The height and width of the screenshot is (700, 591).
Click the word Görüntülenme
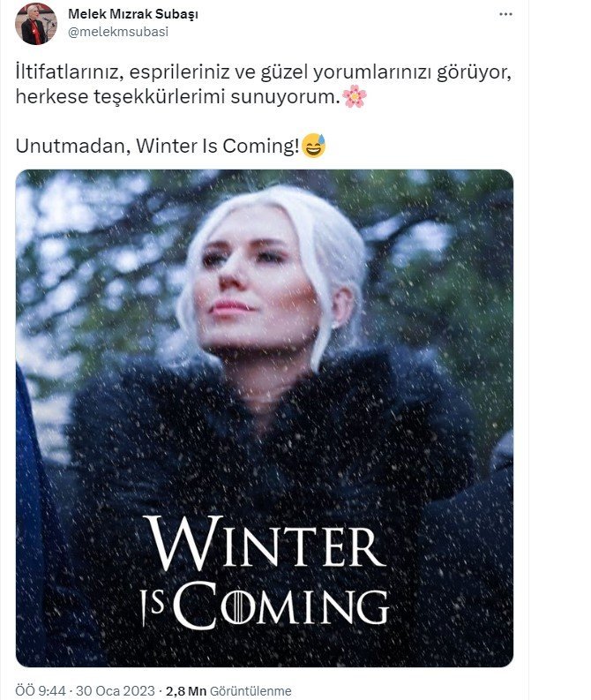click(251, 690)
